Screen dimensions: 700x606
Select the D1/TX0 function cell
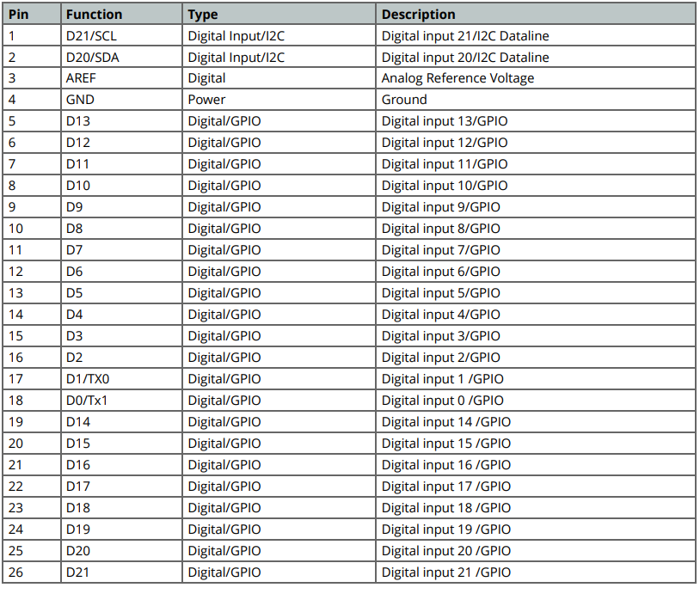[121, 379]
